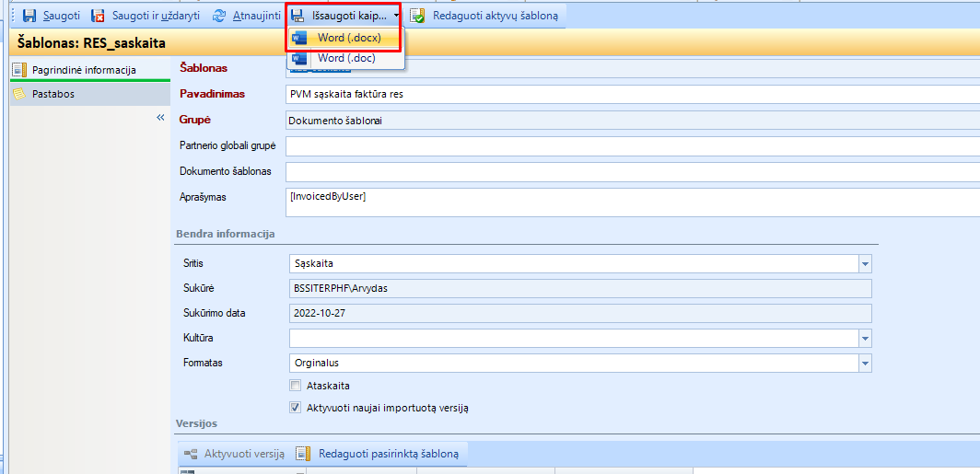Click into the Pavadinimas text field
Viewport: 980px width, 474px height.
[x=626, y=94]
